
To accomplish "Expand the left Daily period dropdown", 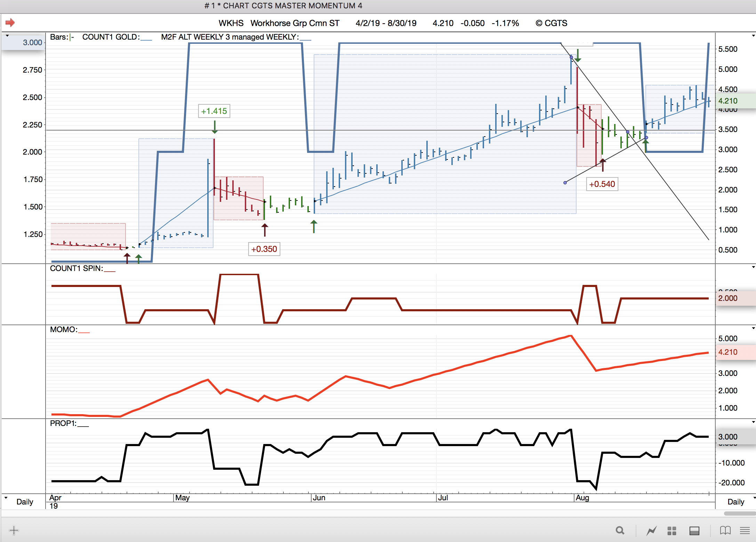I will point(6,498).
